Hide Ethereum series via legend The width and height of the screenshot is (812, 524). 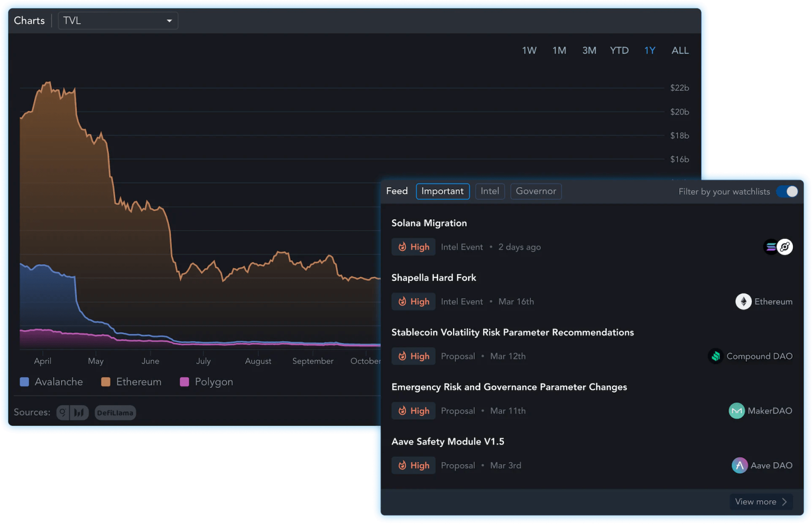pyautogui.click(x=131, y=382)
